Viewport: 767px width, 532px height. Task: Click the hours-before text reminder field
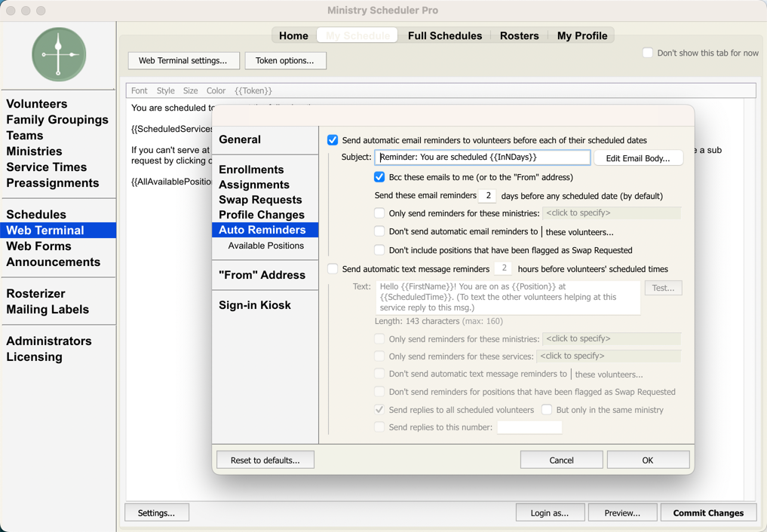point(503,268)
